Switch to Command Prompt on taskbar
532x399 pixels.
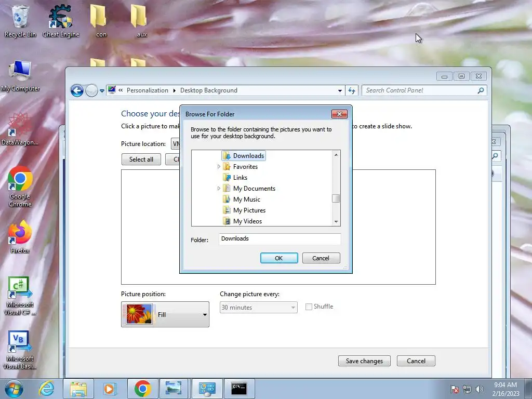pos(239,389)
